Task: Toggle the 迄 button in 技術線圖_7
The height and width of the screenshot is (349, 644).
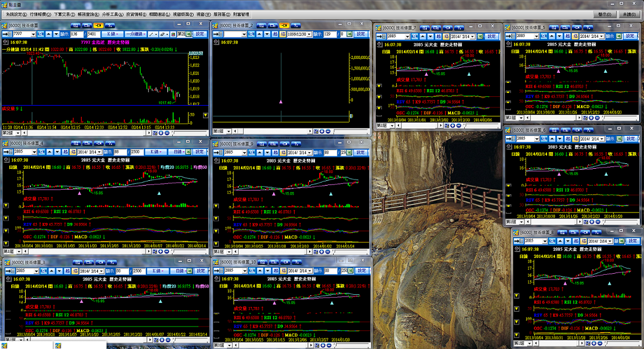Action: [446, 37]
